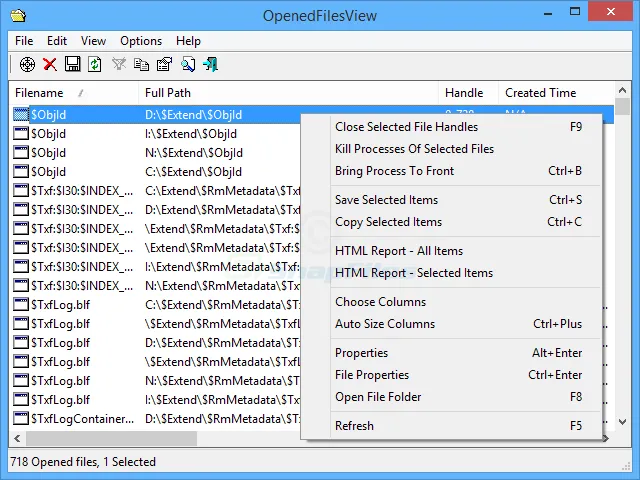Click the floppy disk save toolbar icon
640x480 pixels.
click(73, 64)
